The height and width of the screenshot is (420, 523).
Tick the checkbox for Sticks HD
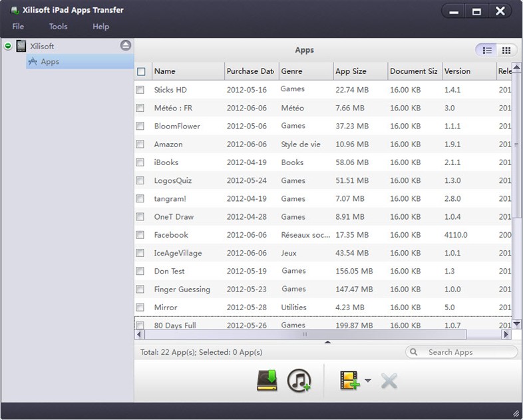tap(140, 90)
